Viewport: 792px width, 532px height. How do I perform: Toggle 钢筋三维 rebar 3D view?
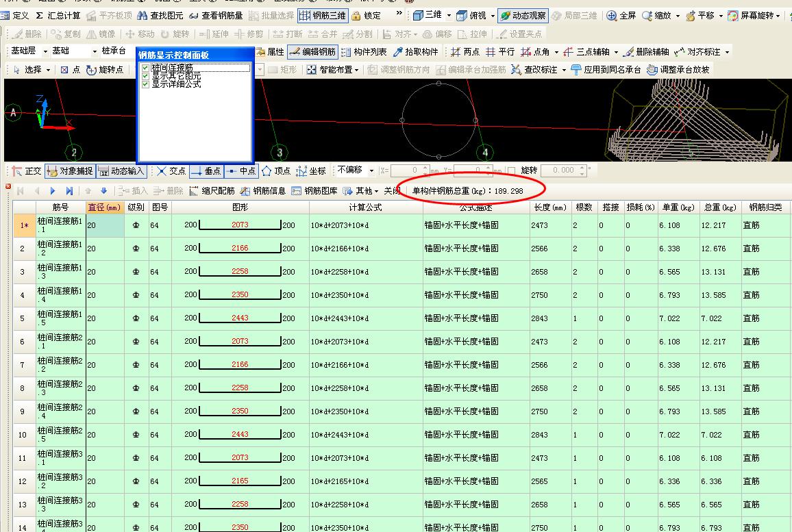pos(322,16)
